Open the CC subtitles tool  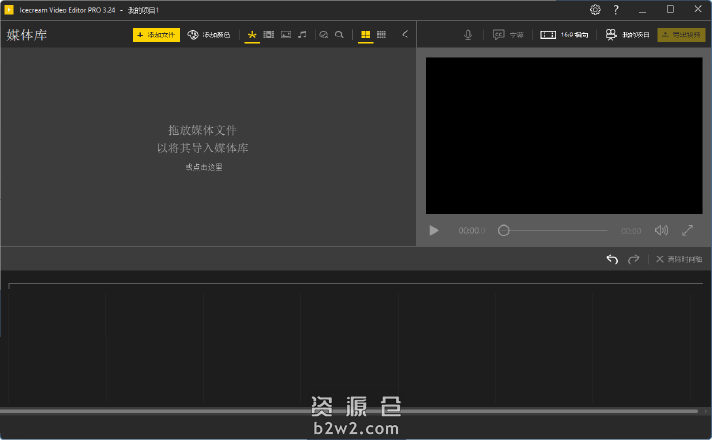(x=508, y=34)
